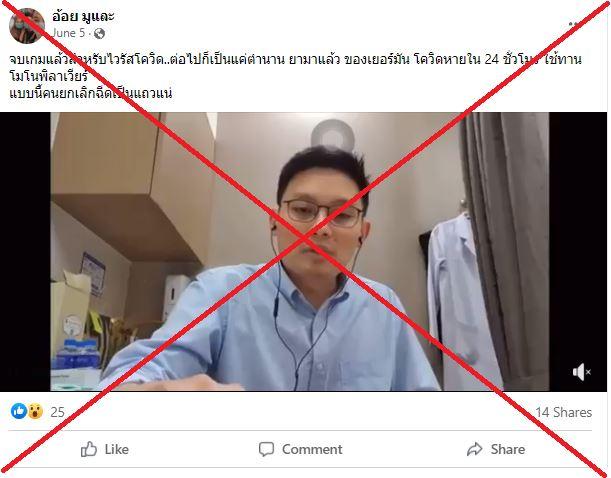Click the first line of the Thai post text
The height and width of the screenshot is (478, 611).
click(x=295, y=59)
